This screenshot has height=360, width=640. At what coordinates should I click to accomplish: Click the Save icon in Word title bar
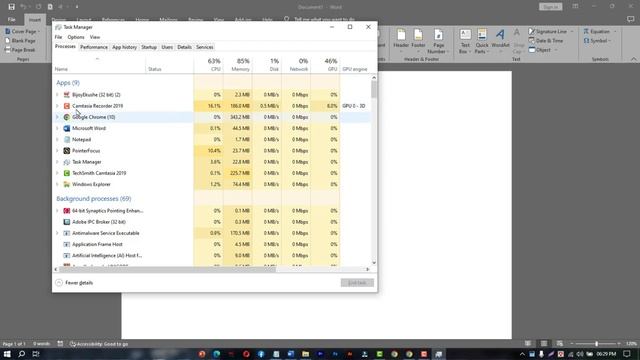click(x=11, y=7)
